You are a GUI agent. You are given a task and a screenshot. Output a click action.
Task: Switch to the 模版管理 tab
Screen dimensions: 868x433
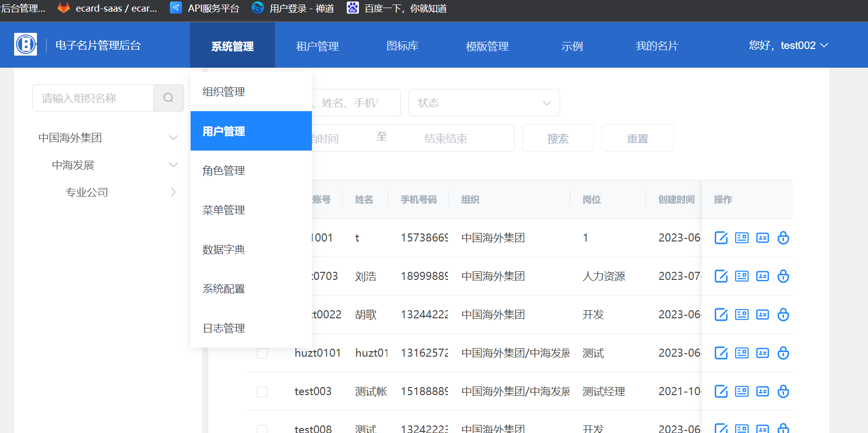click(487, 45)
